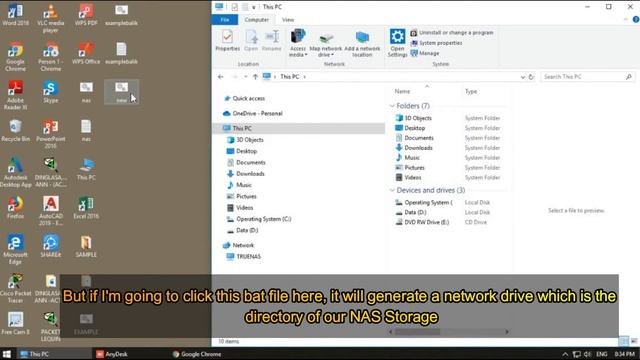
Task: Select PowerPoint 2016 desktop shortcut
Action: point(51,134)
